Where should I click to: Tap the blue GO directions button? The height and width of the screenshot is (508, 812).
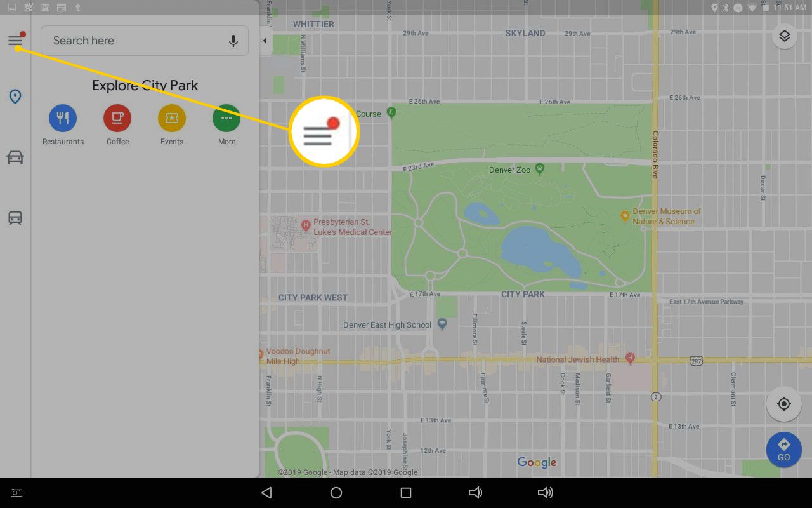point(784,450)
